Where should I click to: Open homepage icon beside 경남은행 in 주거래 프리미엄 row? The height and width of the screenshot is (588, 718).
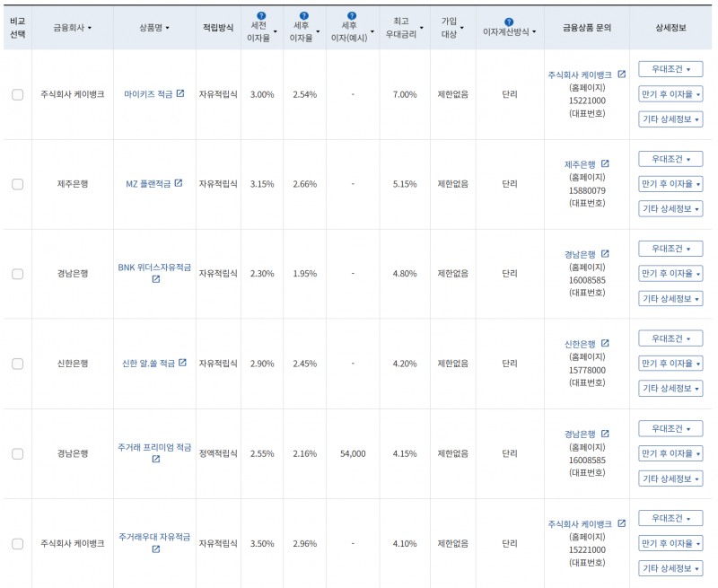click(x=605, y=434)
